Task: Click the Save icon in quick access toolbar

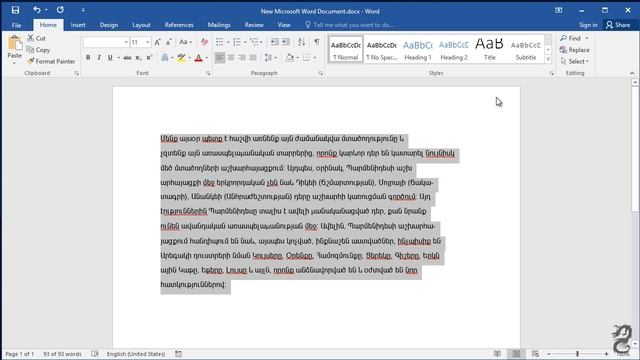Action: tap(16, 10)
